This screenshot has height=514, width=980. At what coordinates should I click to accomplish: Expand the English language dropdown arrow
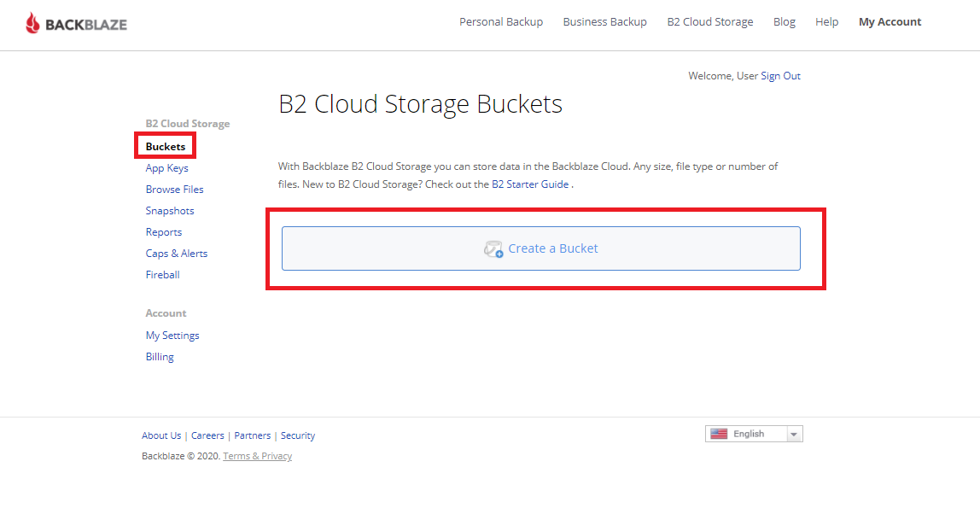pos(794,435)
